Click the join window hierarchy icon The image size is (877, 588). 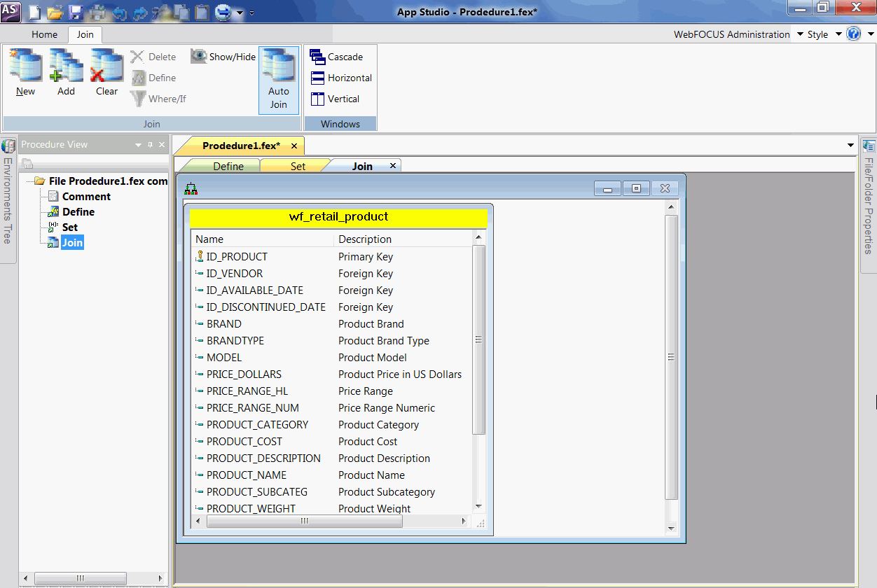(x=191, y=188)
